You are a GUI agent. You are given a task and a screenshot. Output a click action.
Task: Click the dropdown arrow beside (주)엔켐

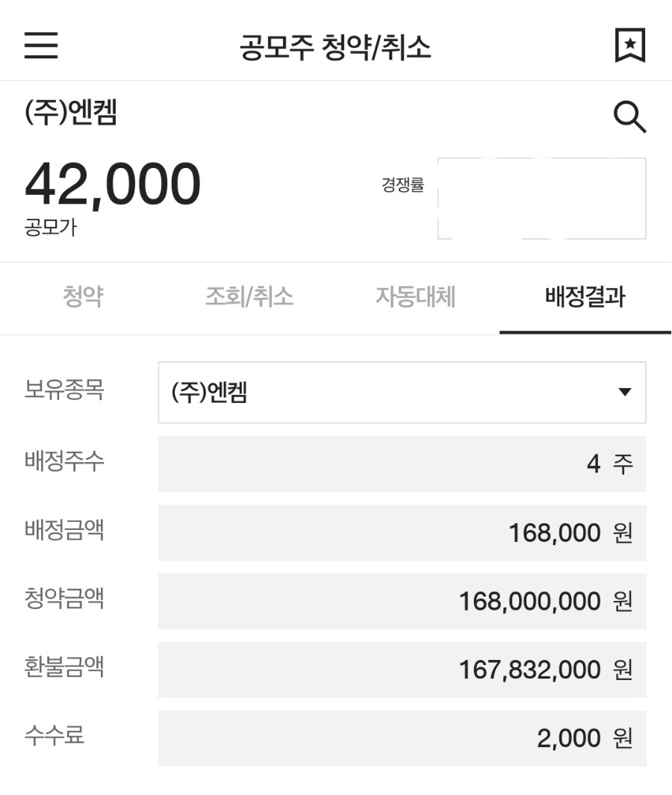625,392
